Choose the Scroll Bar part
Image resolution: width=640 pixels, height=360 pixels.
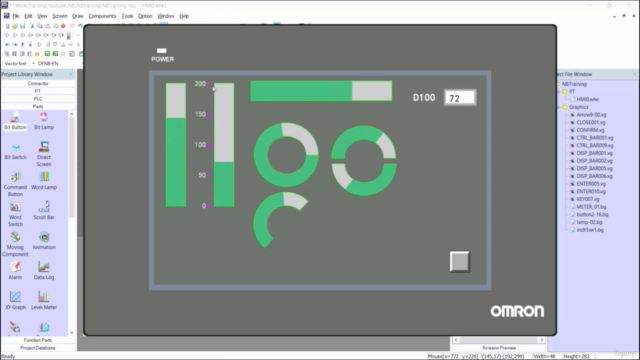coord(44,211)
